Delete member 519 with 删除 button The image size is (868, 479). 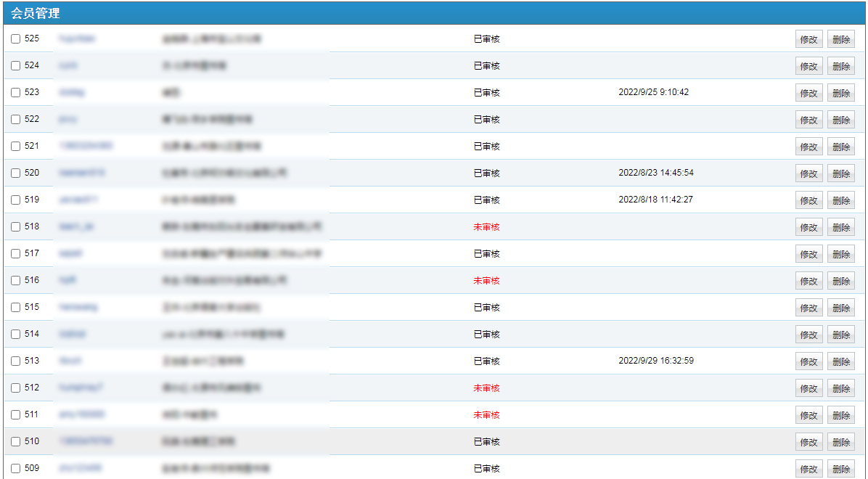click(x=841, y=201)
